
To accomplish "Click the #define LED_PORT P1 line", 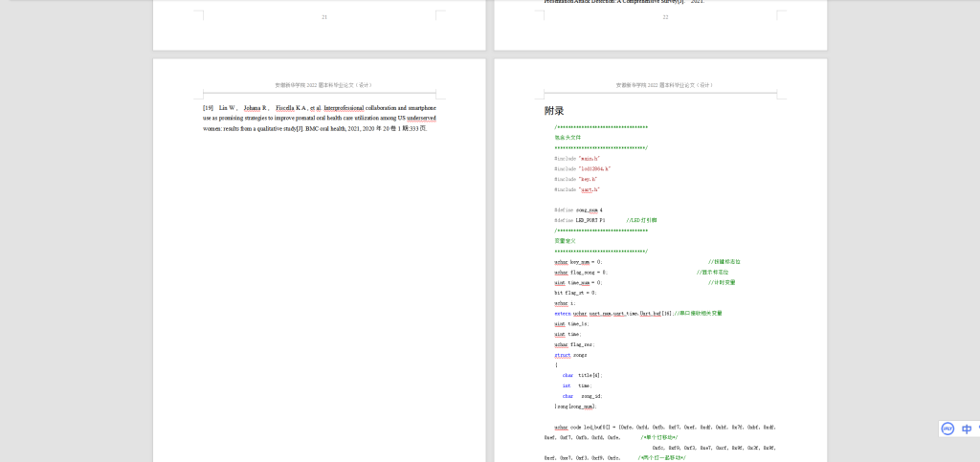I will [579, 220].
